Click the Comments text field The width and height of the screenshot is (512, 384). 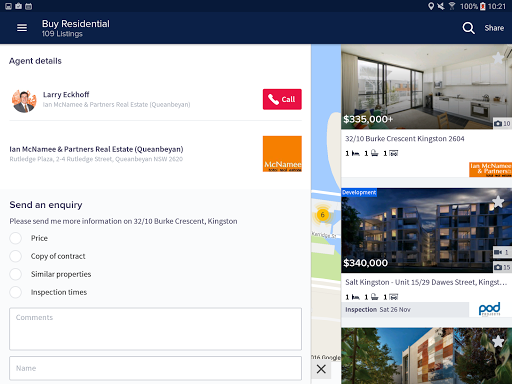click(x=155, y=329)
